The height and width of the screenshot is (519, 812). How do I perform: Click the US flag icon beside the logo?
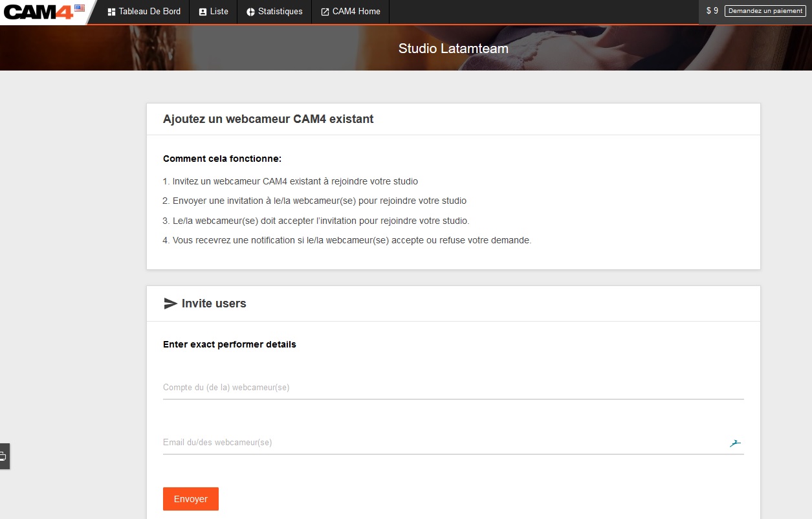[80, 8]
